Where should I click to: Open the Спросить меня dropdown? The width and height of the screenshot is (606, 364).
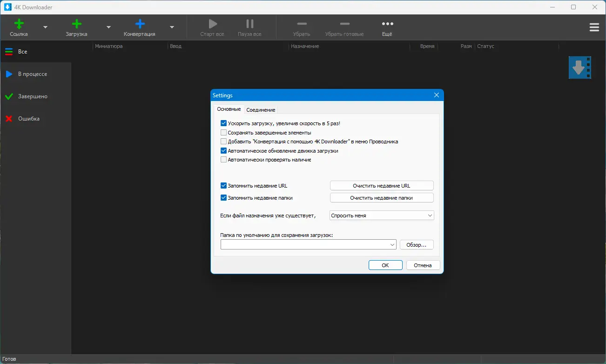tap(381, 215)
